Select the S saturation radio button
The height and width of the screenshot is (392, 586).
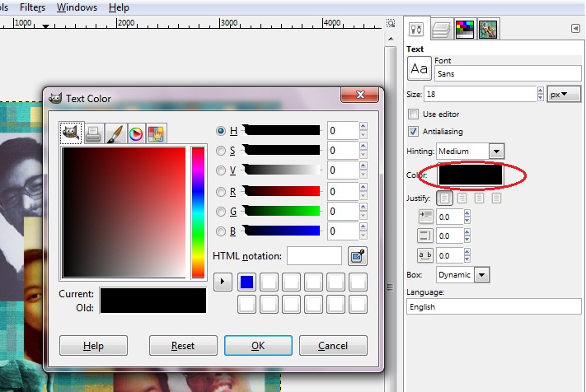coord(221,151)
